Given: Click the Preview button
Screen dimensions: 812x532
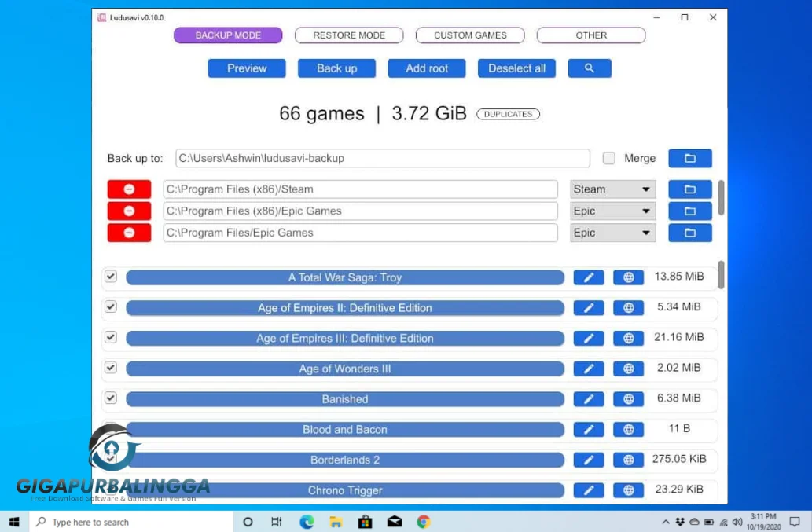Looking at the screenshot, I should (247, 68).
